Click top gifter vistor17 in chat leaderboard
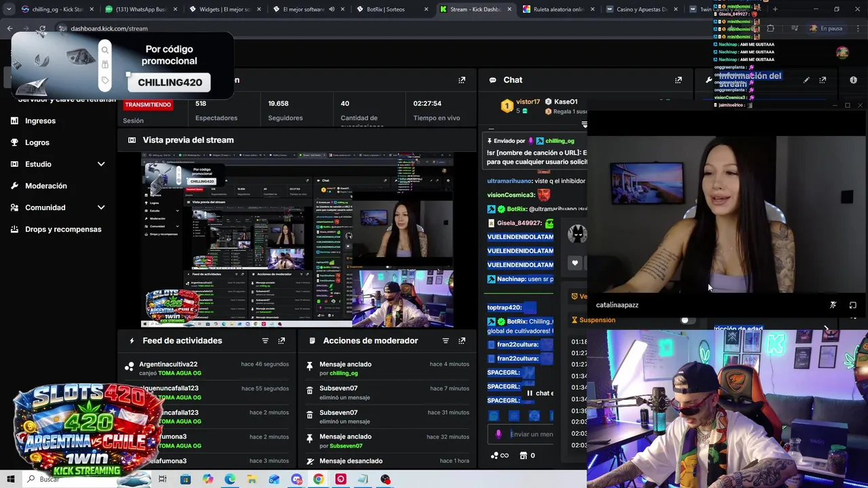The height and width of the screenshot is (488, 868). point(527,102)
